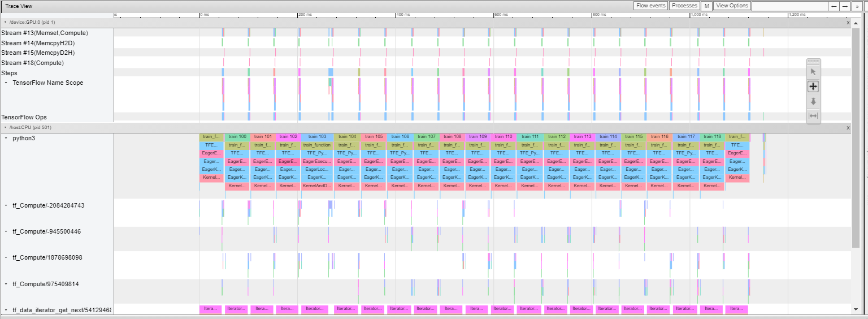
Task: Open the View Options menu
Action: 732,6
